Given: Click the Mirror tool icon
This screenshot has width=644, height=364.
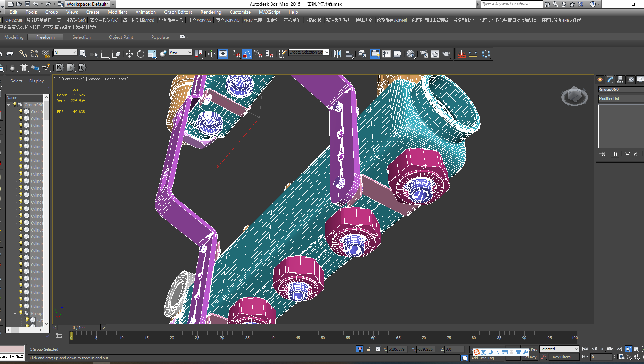Looking at the screenshot, I should click(x=337, y=54).
